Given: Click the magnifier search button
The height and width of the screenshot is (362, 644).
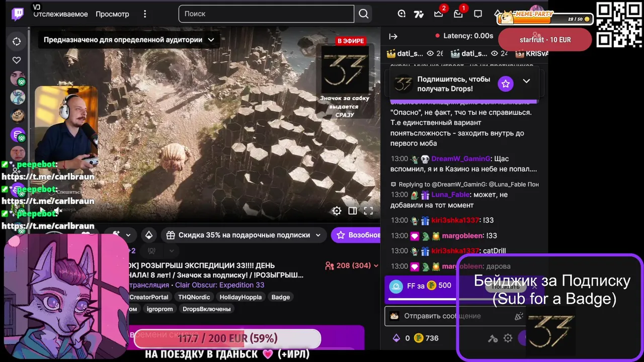Looking at the screenshot, I should (363, 14).
